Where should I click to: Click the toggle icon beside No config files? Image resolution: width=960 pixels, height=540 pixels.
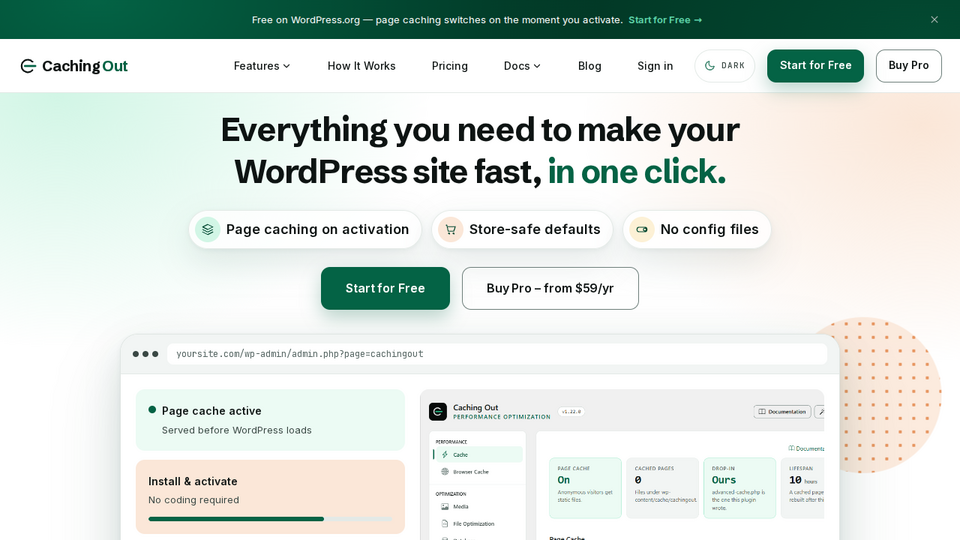coord(642,230)
